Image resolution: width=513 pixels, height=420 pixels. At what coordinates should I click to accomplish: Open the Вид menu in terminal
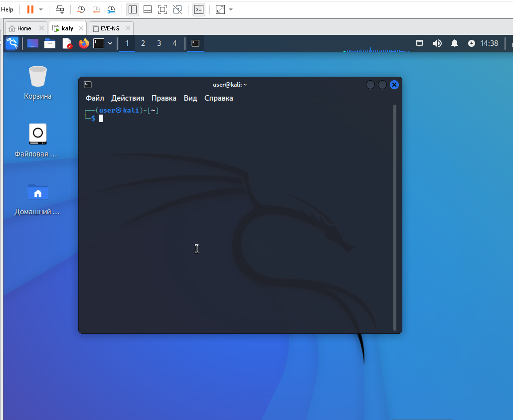pos(190,98)
